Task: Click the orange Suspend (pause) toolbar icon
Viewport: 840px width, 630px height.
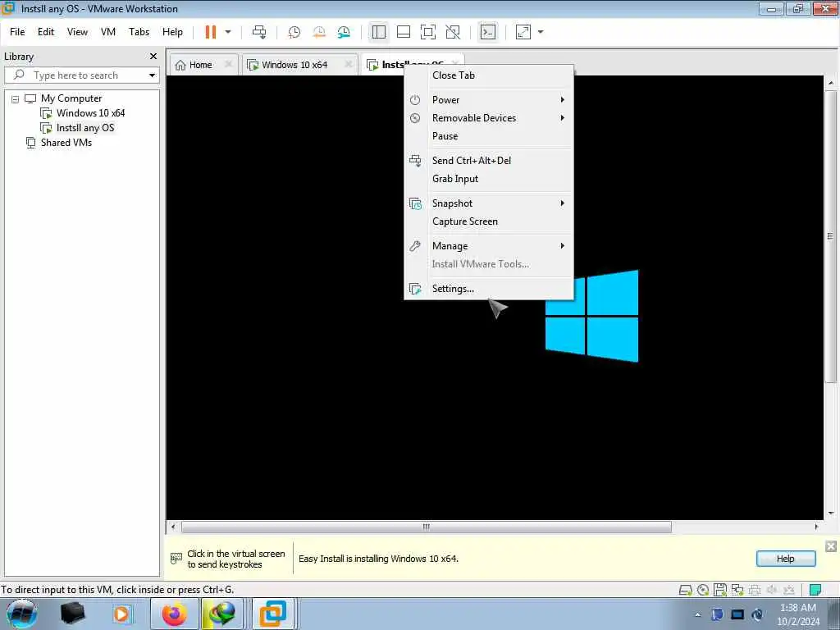Action: click(x=211, y=32)
